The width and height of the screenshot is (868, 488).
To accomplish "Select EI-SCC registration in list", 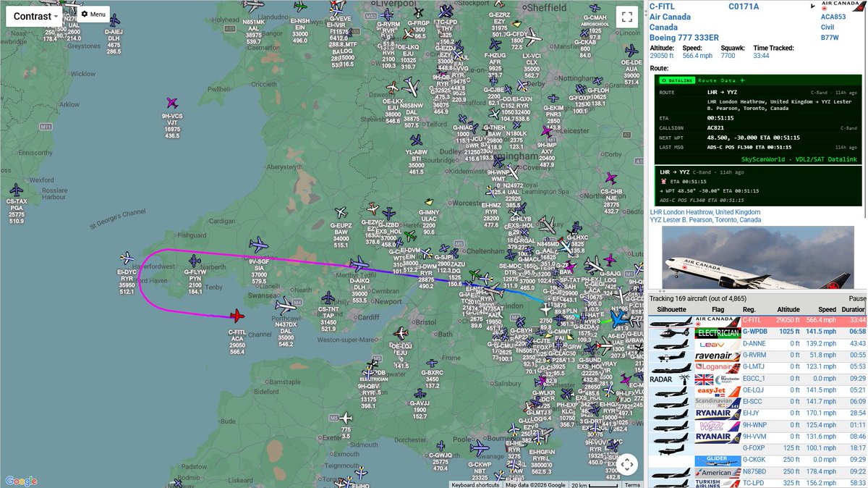I will tap(754, 402).
